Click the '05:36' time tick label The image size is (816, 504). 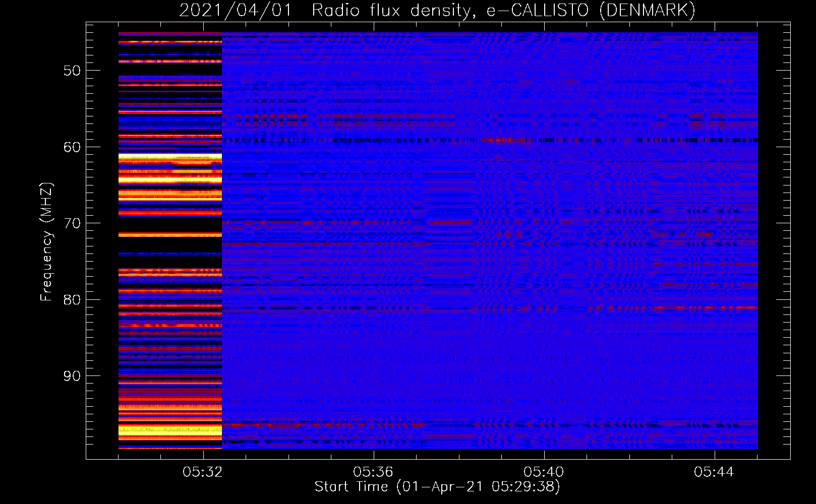(373, 472)
